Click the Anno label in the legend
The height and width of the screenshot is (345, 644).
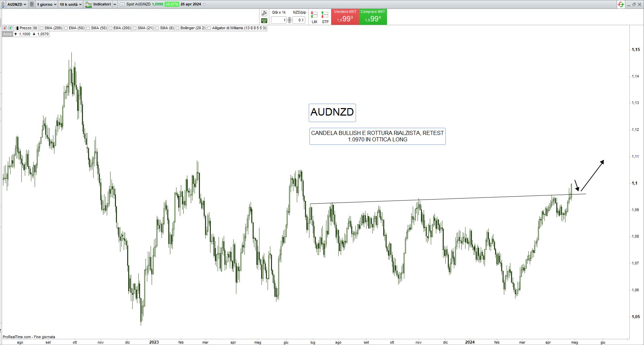click(7, 34)
